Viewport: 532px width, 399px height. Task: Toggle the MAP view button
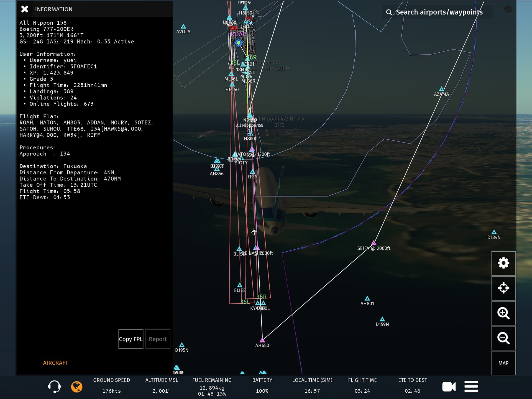pyautogui.click(x=503, y=363)
